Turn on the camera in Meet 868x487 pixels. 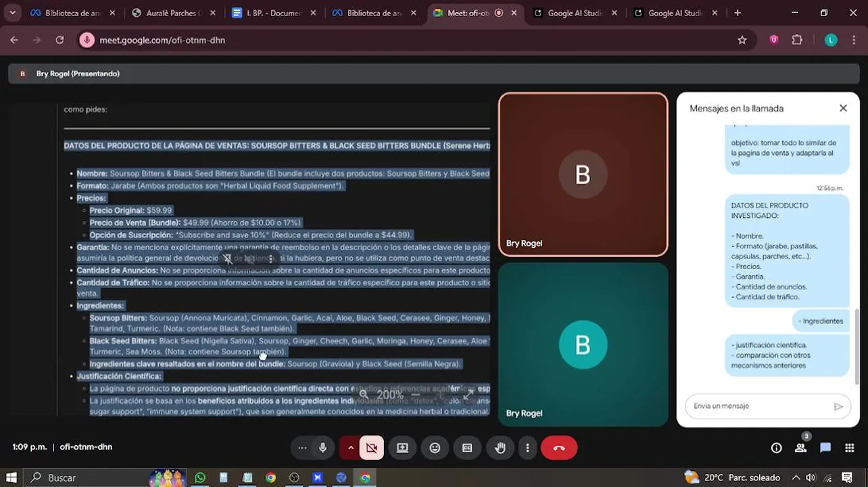coord(371,448)
